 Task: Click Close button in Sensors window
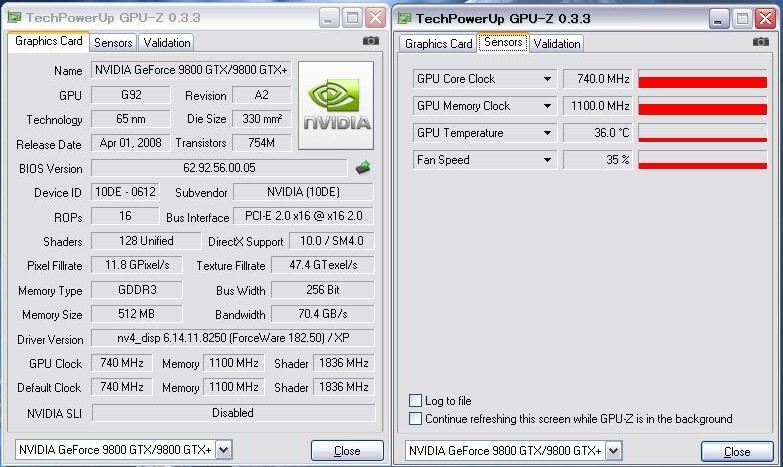click(737, 452)
